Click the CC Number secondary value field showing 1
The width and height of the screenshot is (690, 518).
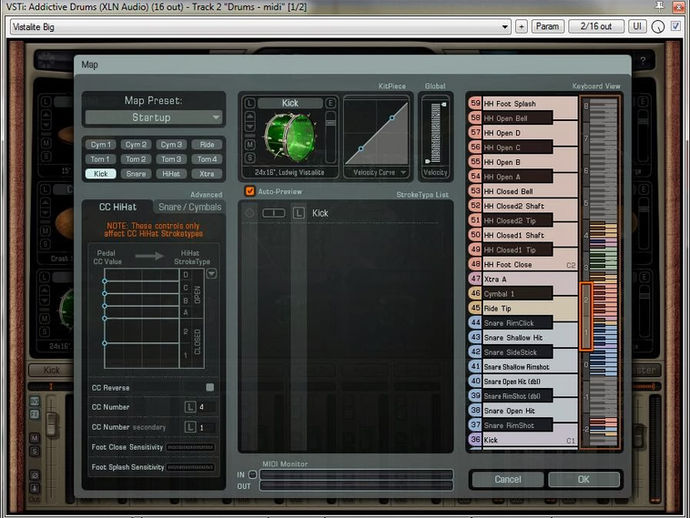[x=207, y=427]
